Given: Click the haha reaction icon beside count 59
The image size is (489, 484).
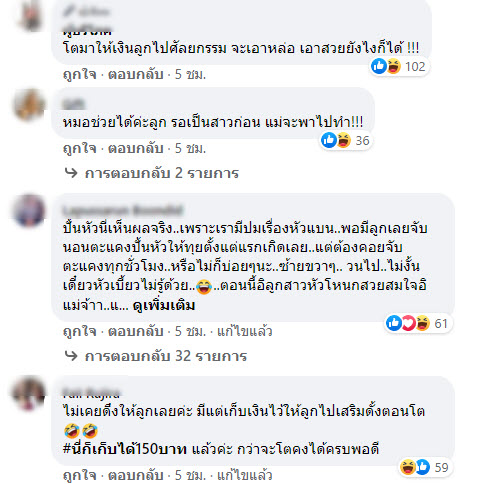Looking at the screenshot, I should pyautogui.click(x=408, y=467).
